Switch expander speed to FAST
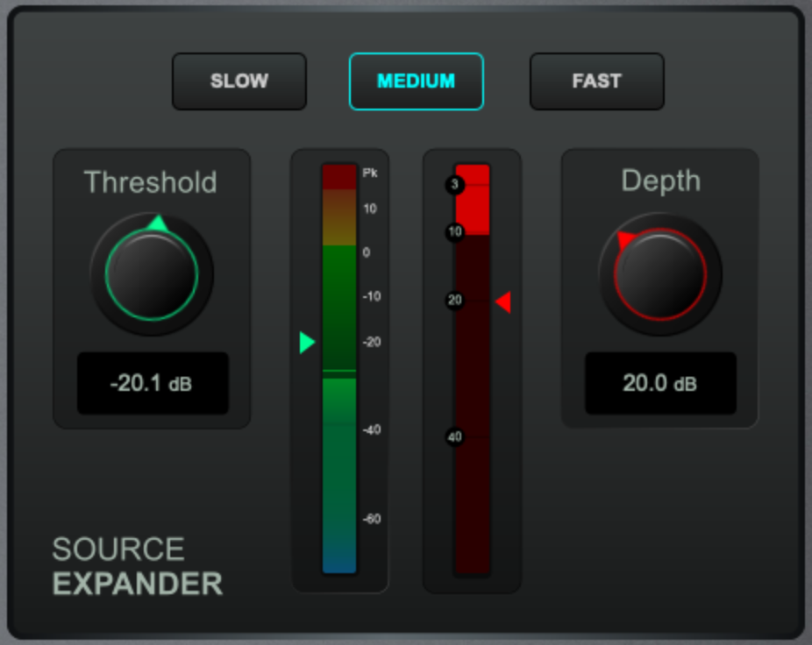Image resolution: width=812 pixels, height=645 pixels. [x=596, y=82]
